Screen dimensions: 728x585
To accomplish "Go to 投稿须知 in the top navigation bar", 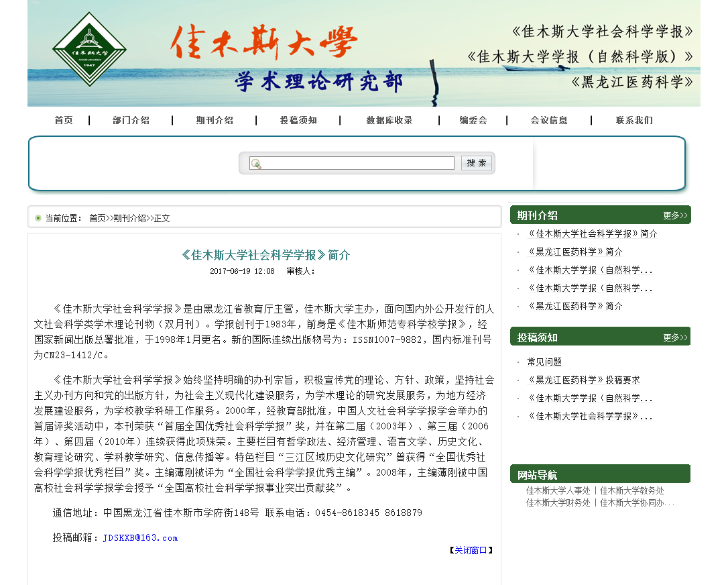I will 298,120.
